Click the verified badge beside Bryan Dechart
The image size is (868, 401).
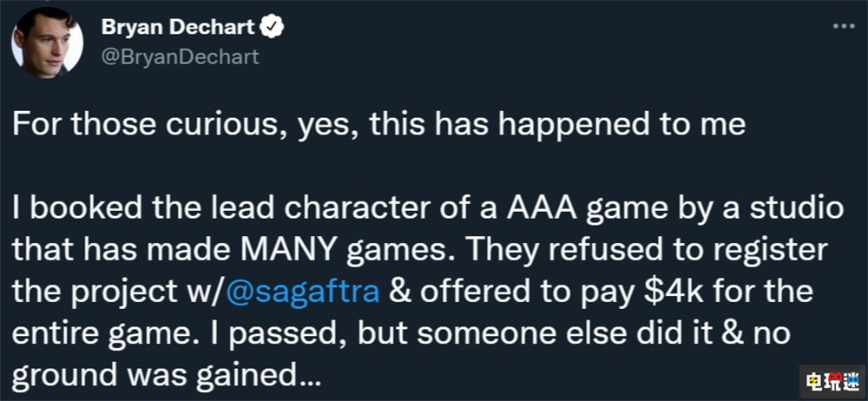[x=273, y=28]
